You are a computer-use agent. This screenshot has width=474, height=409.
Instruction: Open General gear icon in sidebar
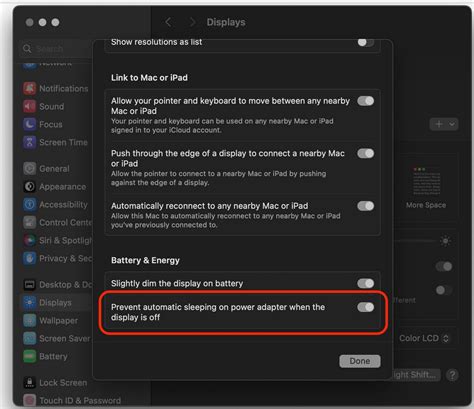29,169
